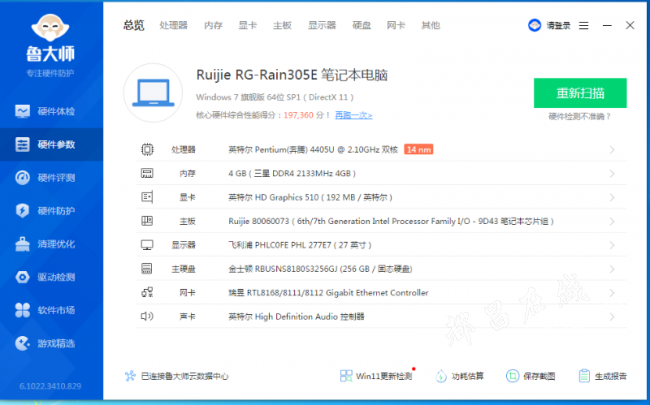Switch to the 网卡 tab
This screenshot has height=405, width=650.
click(x=396, y=25)
